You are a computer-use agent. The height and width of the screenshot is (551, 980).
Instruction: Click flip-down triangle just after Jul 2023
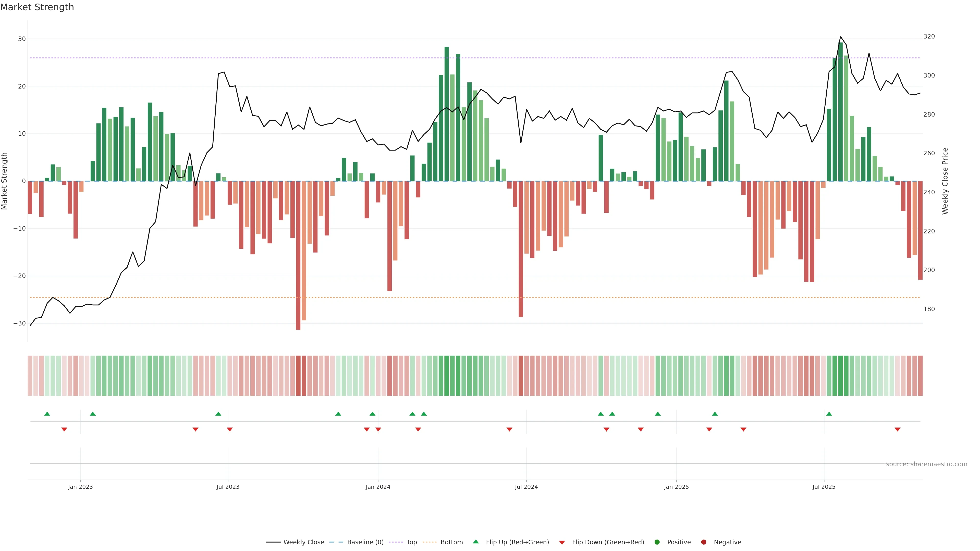230,429
